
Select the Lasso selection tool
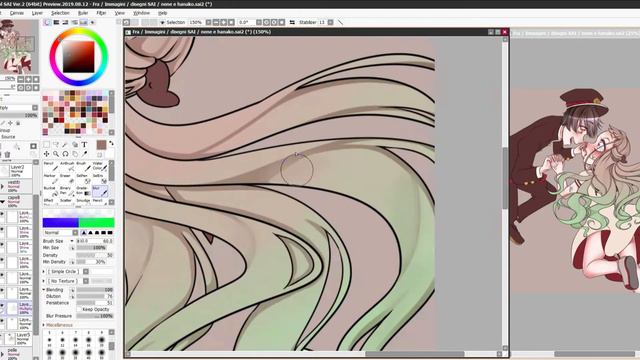(56, 144)
